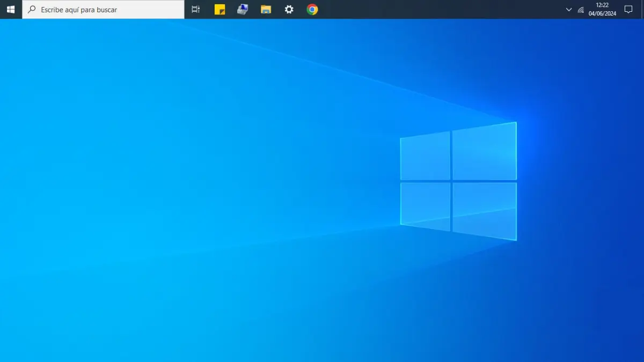Open File Explorer from the taskbar
Image resolution: width=644 pixels, height=362 pixels.
pos(266,10)
